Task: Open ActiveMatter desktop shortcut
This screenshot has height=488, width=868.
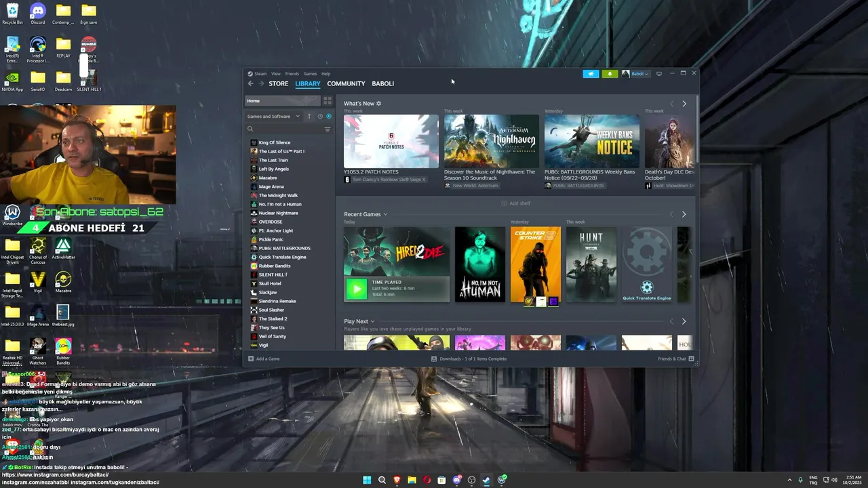Action: [x=63, y=248]
